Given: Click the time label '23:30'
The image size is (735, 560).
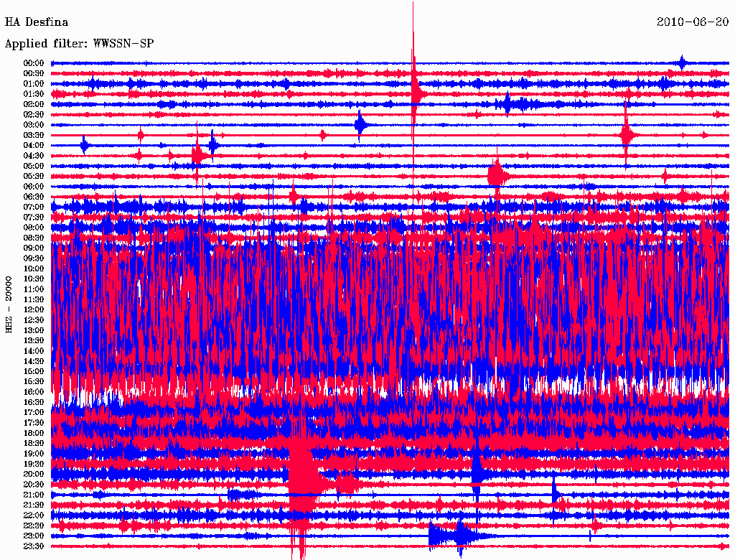Looking at the screenshot, I should point(34,546).
